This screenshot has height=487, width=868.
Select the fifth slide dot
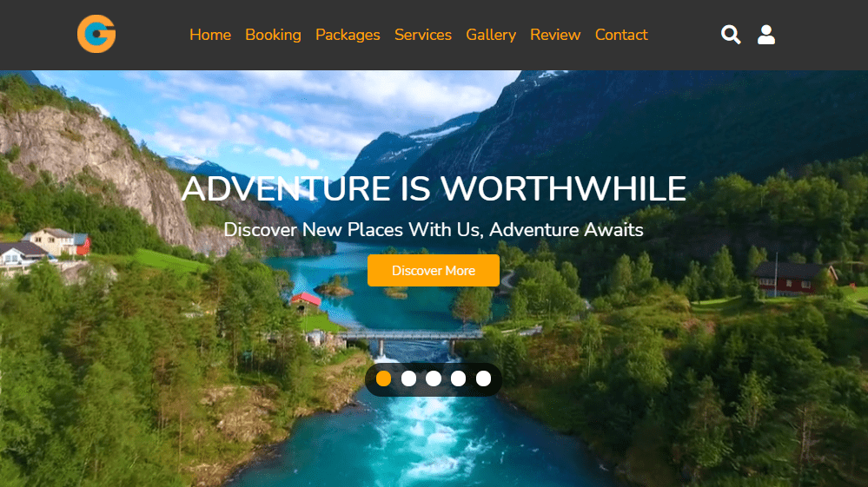(x=483, y=378)
